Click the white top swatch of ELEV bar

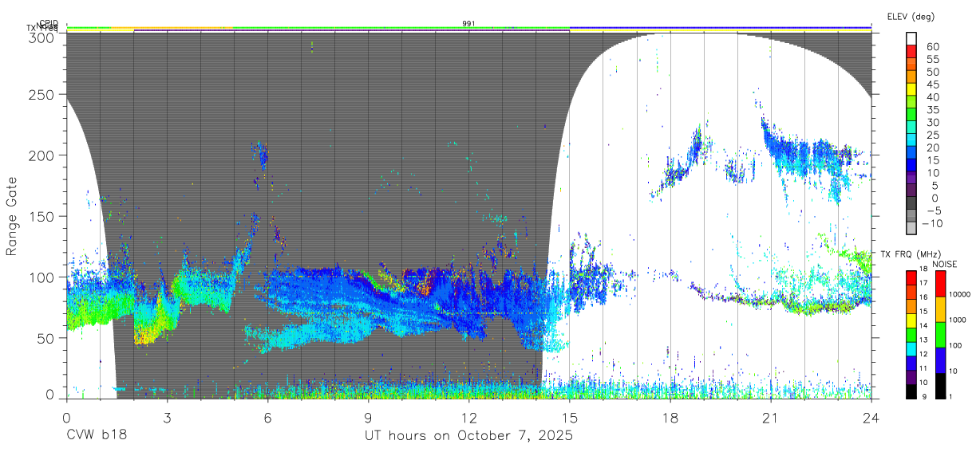[911, 39]
